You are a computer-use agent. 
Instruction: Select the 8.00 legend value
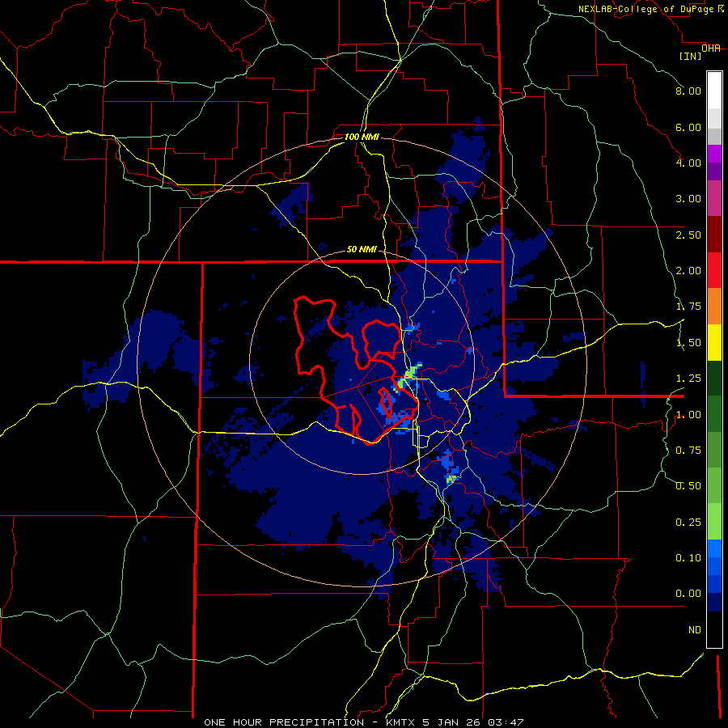(x=688, y=91)
